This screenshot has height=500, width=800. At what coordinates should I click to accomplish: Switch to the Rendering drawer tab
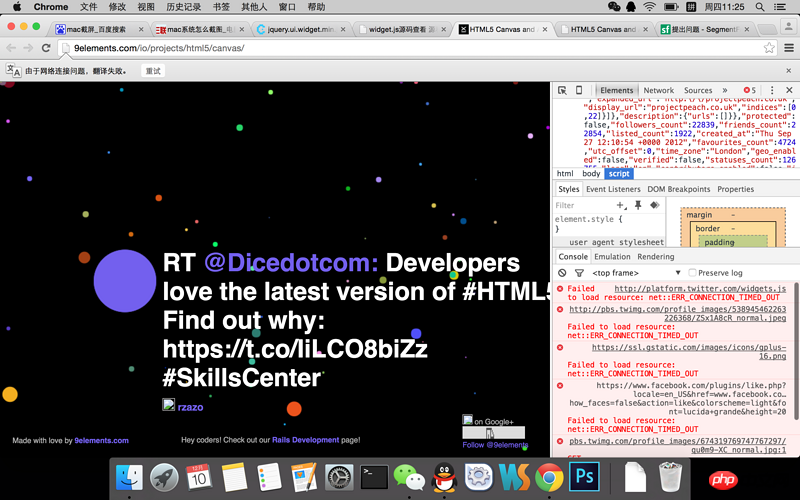click(656, 257)
